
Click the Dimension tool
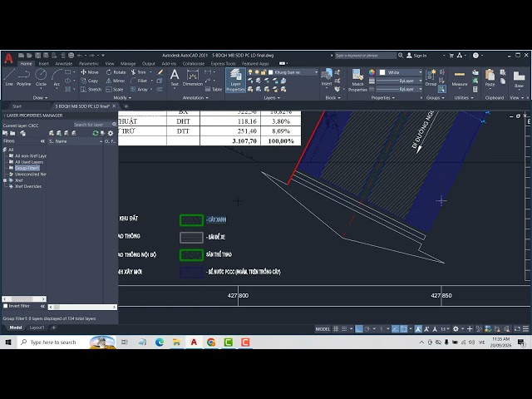point(192,77)
